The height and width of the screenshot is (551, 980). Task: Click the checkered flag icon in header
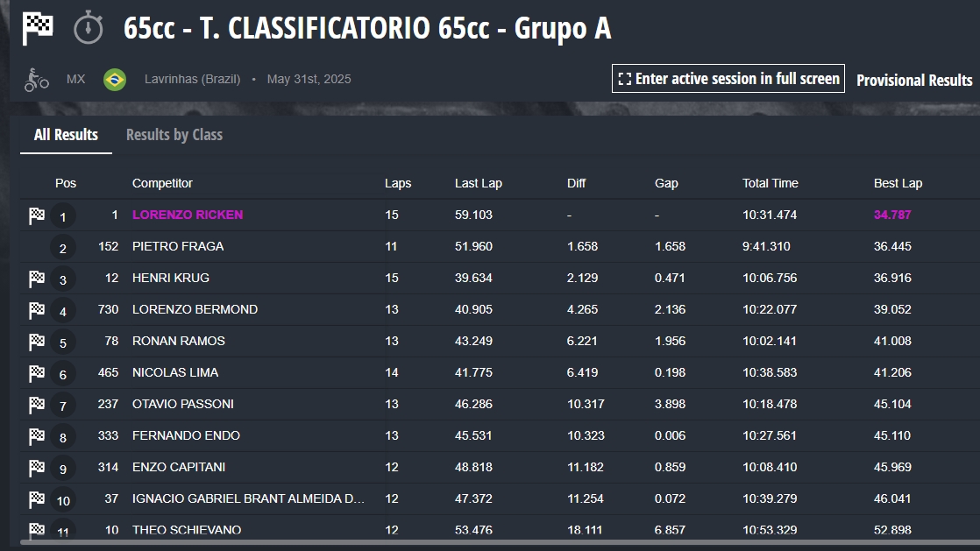(38, 28)
